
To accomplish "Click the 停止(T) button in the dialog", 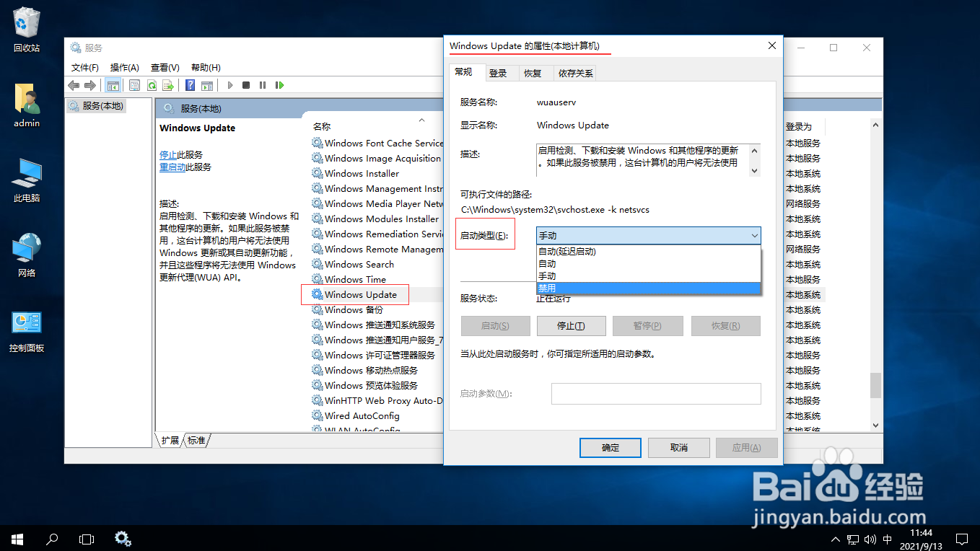I will pos(571,326).
